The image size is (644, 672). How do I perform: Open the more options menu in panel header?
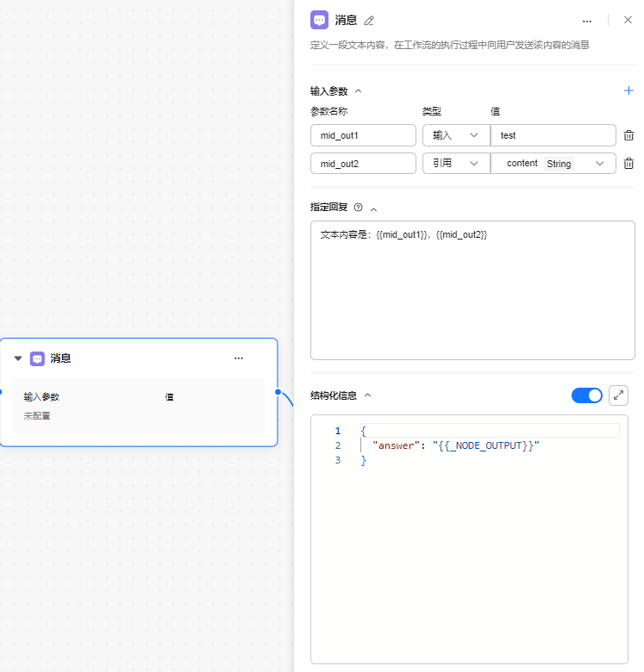pyautogui.click(x=587, y=21)
